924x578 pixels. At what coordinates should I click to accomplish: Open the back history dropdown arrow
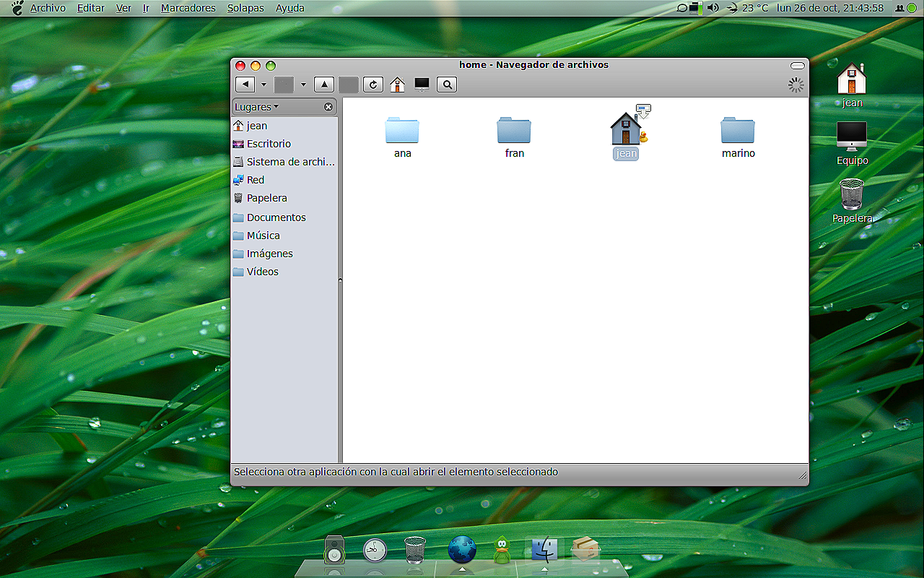[x=263, y=85]
